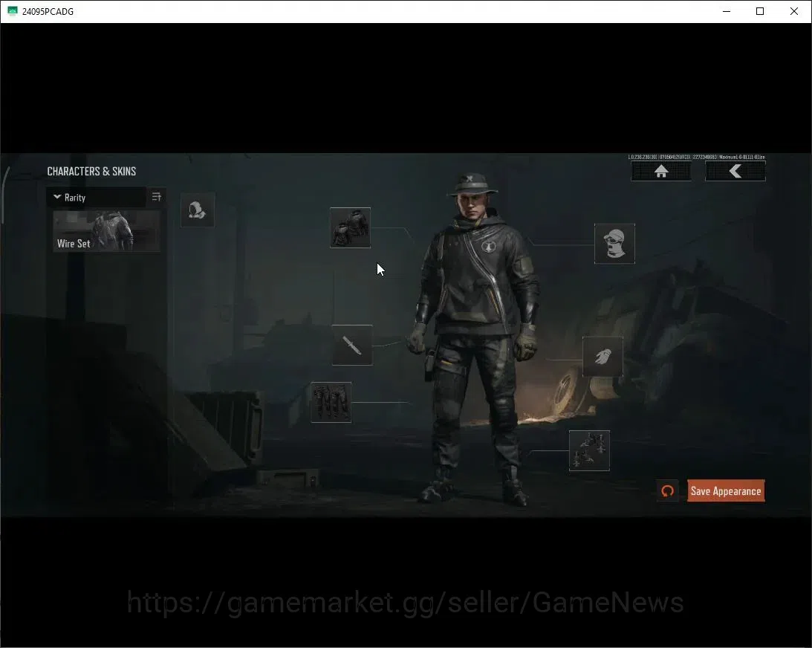Viewport: 812px width, 648px height.
Task: Click the app icon in title bar
Action: click(x=13, y=11)
